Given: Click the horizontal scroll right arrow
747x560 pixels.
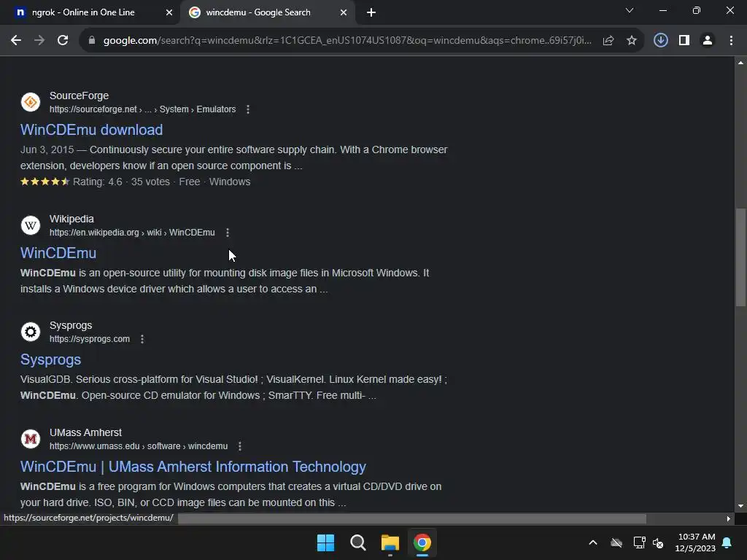Looking at the screenshot, I should click(x=729, y=518).
